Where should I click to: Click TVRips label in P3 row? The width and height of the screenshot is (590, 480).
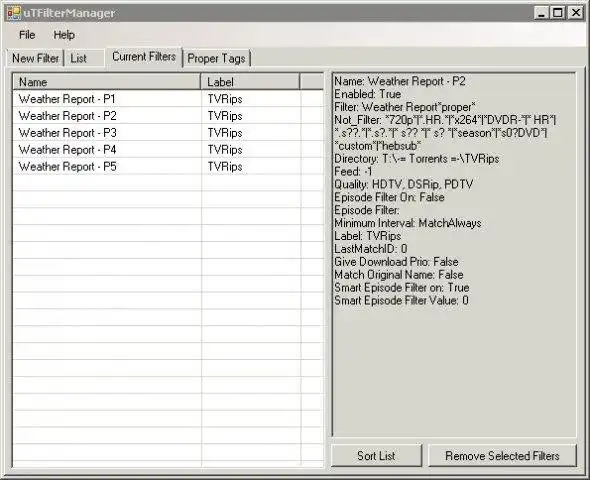(225, 133)
